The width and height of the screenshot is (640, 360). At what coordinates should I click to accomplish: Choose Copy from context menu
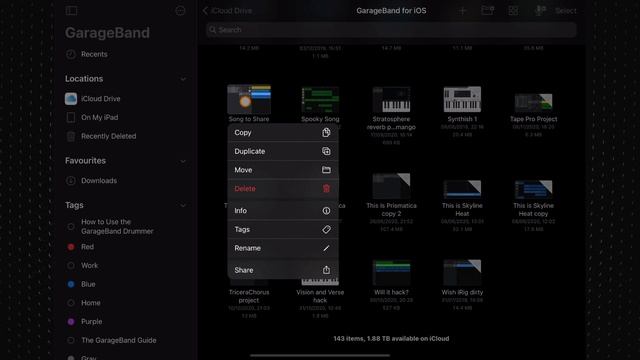tap(283, 133)
